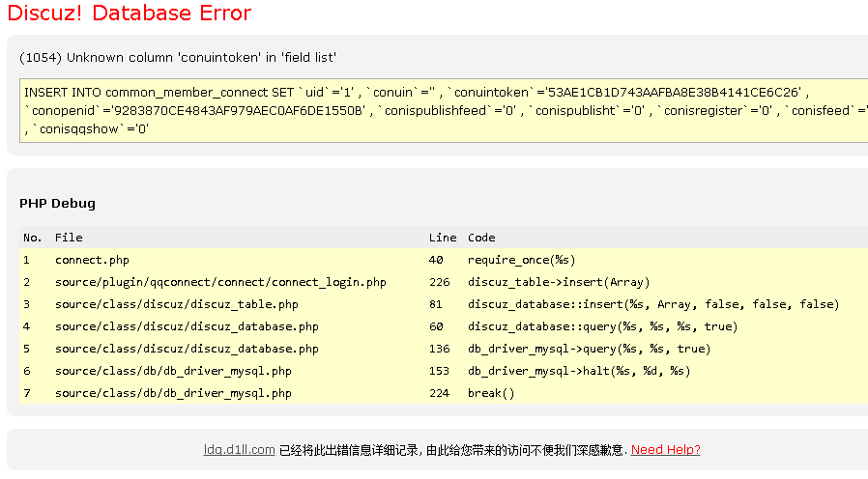The image size is (868, 479).
Task: Select the connect_login.php file path
Action: [220, 282]
